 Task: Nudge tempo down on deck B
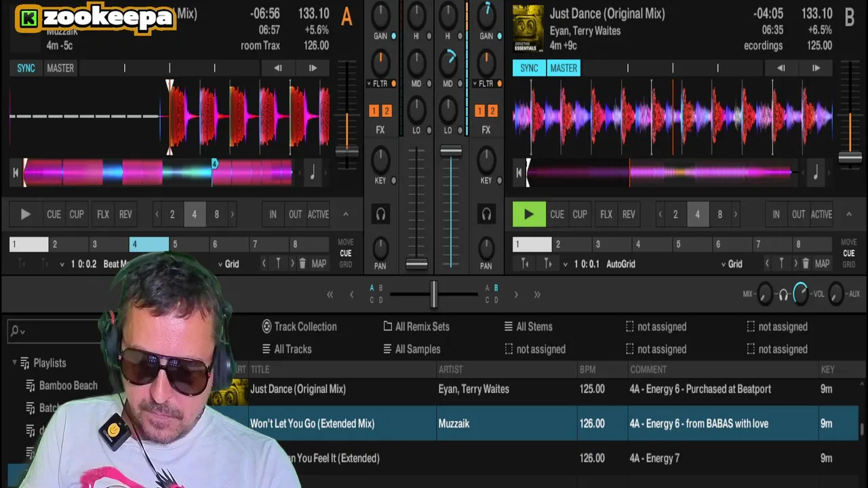[781, 68]
